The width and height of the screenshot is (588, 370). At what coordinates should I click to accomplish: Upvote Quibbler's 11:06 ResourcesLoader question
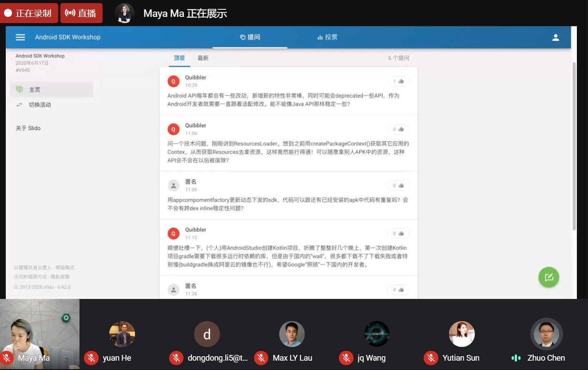pyautogui.click(x=398, y=129)
